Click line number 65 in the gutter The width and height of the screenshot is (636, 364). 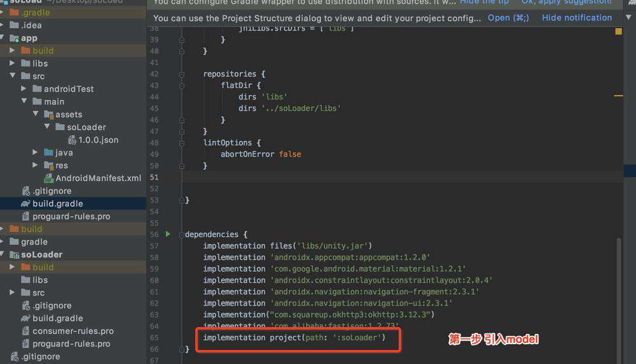coord(154,338)
